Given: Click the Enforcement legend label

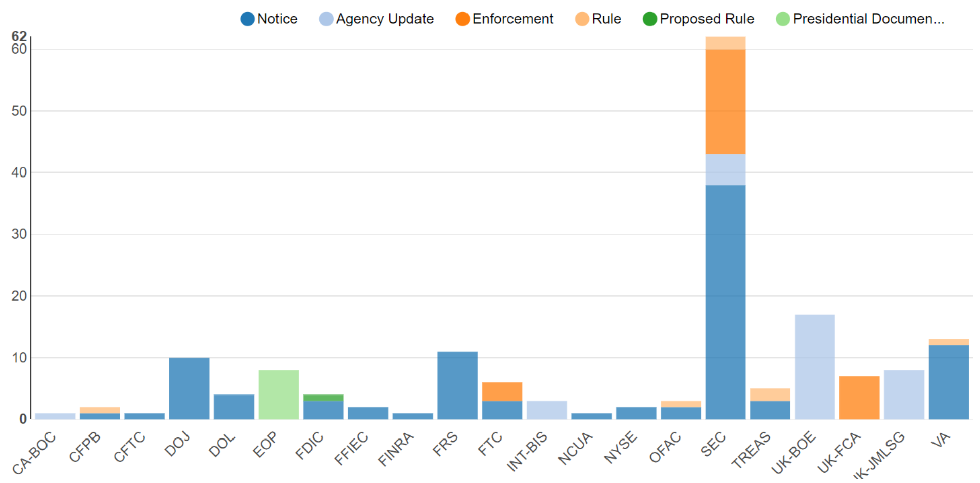Looking at the screenshot, I should [x=512, y=19].
